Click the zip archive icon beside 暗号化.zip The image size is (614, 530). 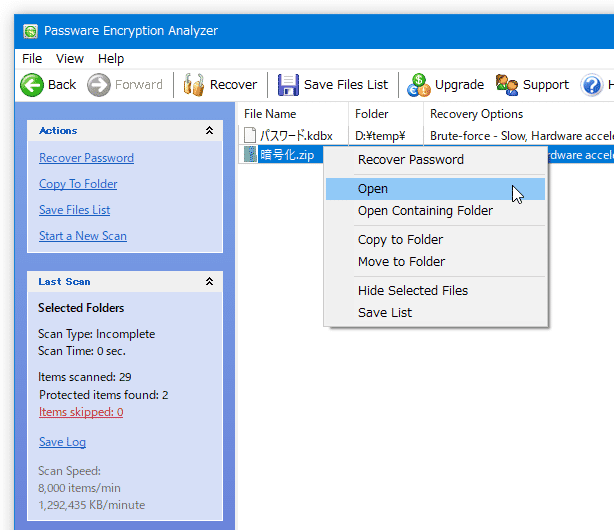click(x=249, y=154)
